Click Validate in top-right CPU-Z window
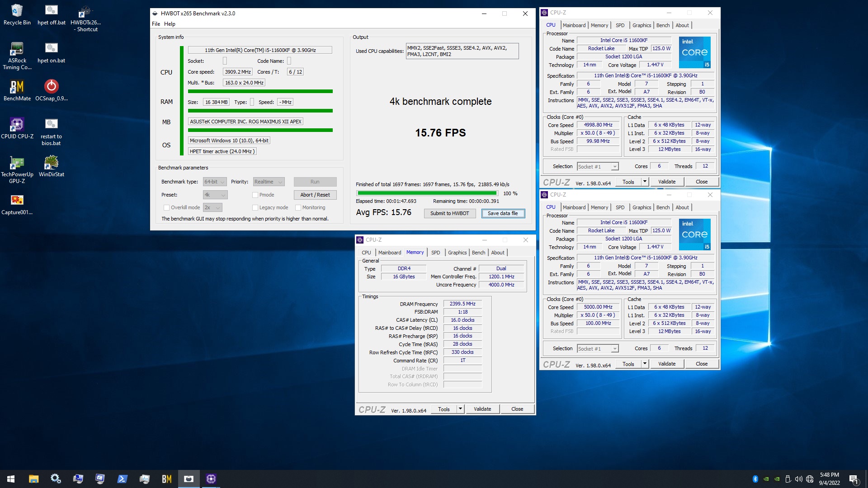 click(667, 182)
